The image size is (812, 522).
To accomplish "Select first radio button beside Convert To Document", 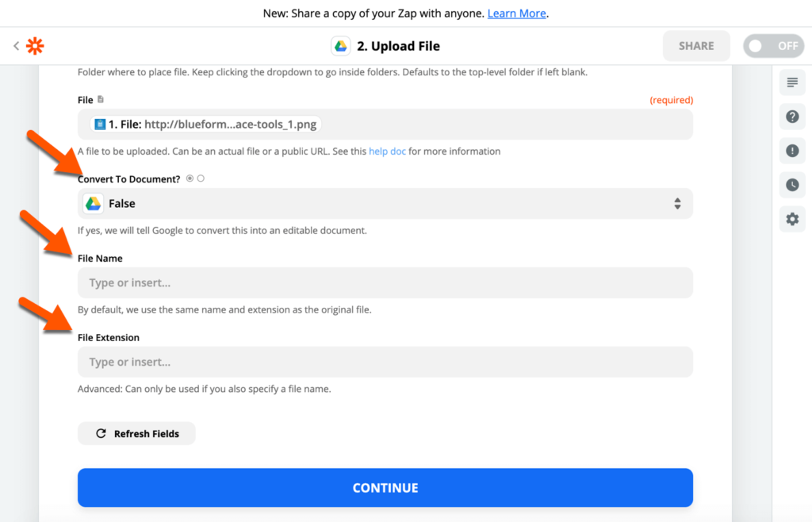I will tap(190, 178).
